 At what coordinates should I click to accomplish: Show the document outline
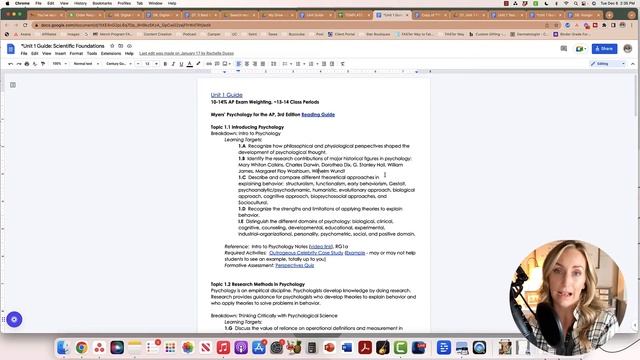click(13, 85)
